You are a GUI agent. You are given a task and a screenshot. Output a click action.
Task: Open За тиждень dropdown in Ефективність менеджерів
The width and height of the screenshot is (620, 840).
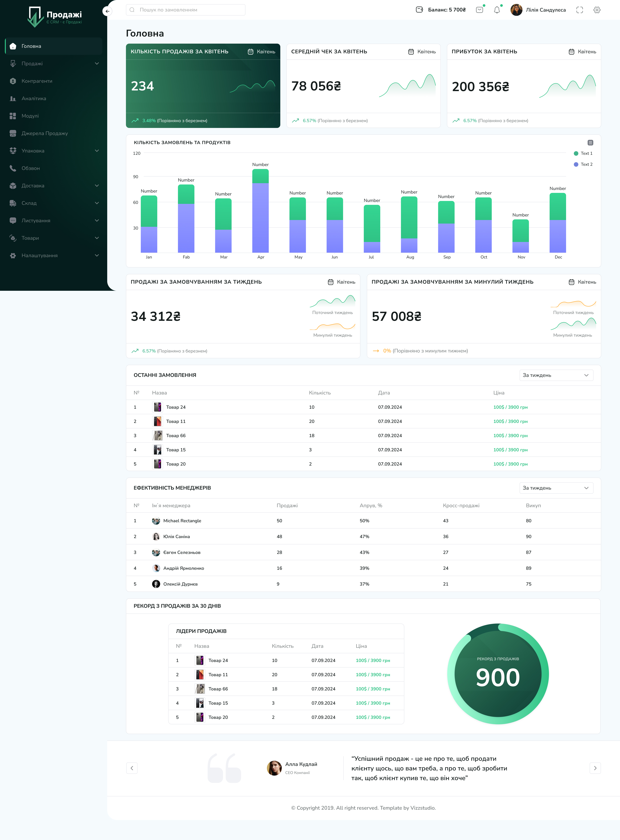click(x=556, y=488)
